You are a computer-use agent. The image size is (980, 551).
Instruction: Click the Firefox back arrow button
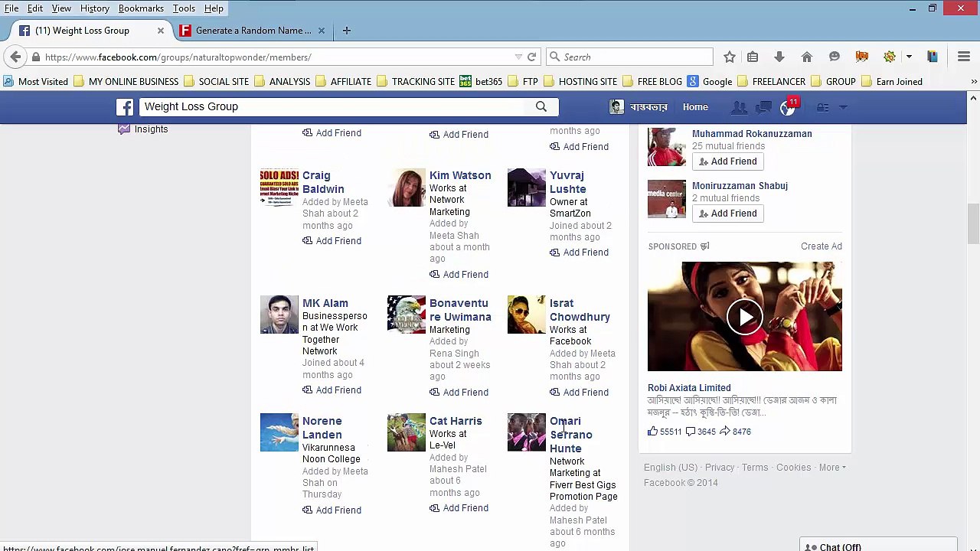click(15, 57)
